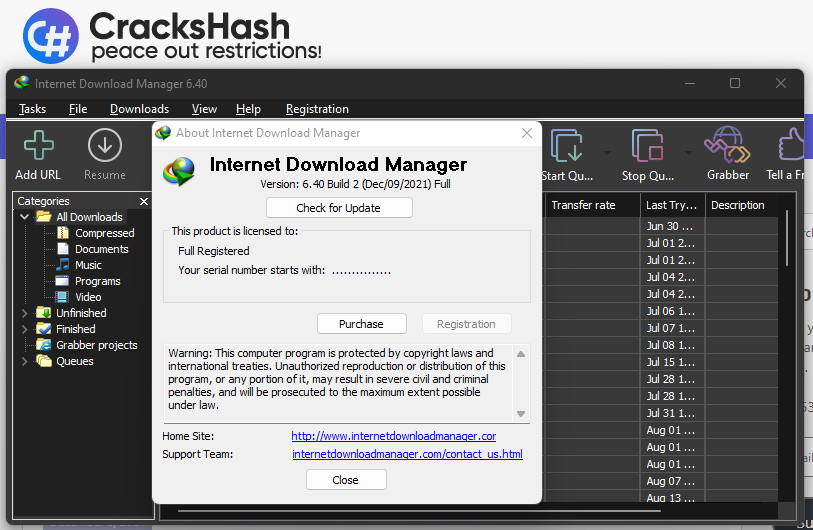Select the row dated Jul 08
Viewport: 813px width, 530px height.
pos(661,345)
